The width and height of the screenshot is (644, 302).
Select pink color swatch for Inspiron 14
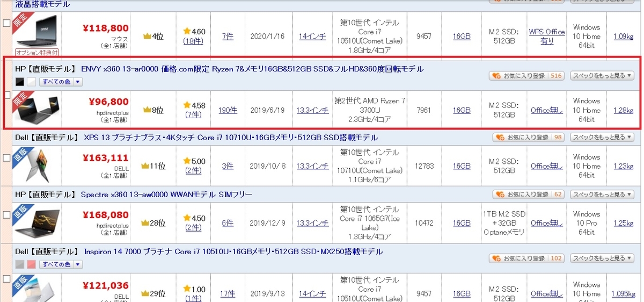pos(31,264)
